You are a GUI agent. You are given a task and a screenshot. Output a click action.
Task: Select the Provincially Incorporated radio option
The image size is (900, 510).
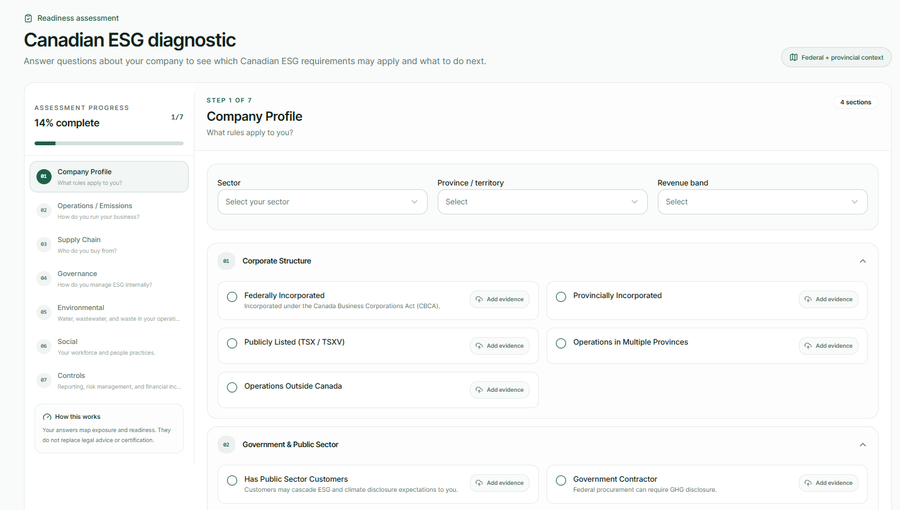[x=561, y=297]
